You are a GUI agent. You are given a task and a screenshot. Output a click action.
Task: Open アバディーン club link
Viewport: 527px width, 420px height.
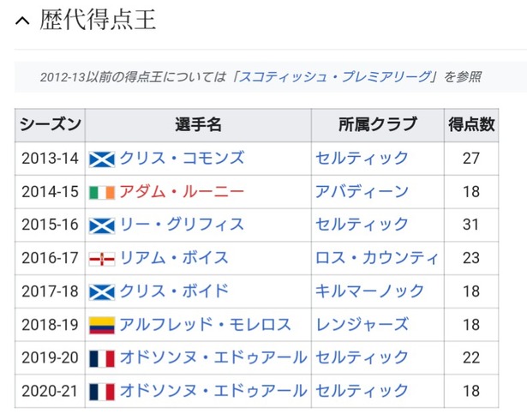point(362,192)
